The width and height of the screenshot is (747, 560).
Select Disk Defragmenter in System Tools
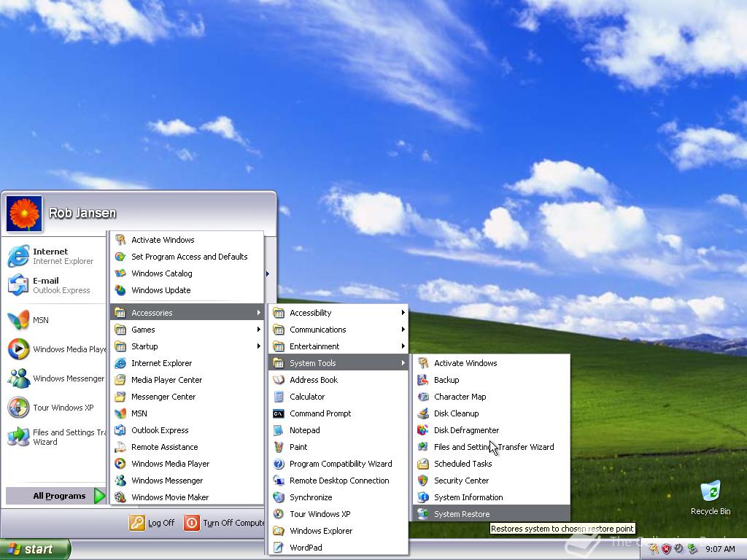[x=466, y=430]
